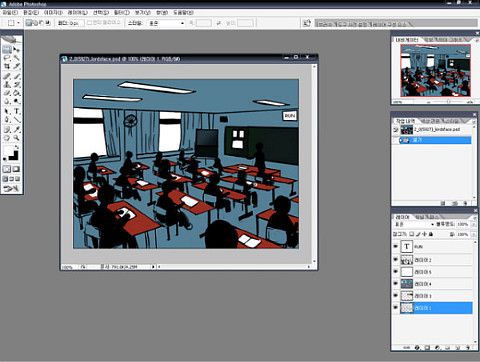Switch to Standard edit mode
The width and height of the screenshot is (480, 362).
tap(7, 169)
